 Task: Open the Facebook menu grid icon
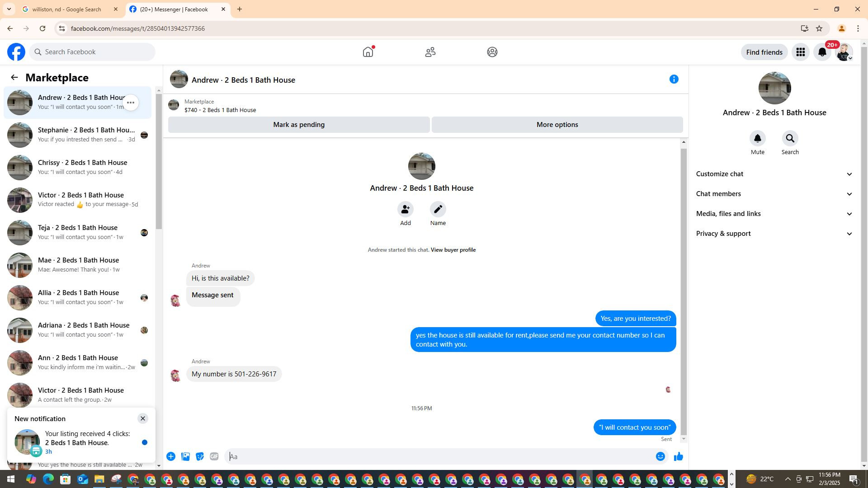click(801, 52)
